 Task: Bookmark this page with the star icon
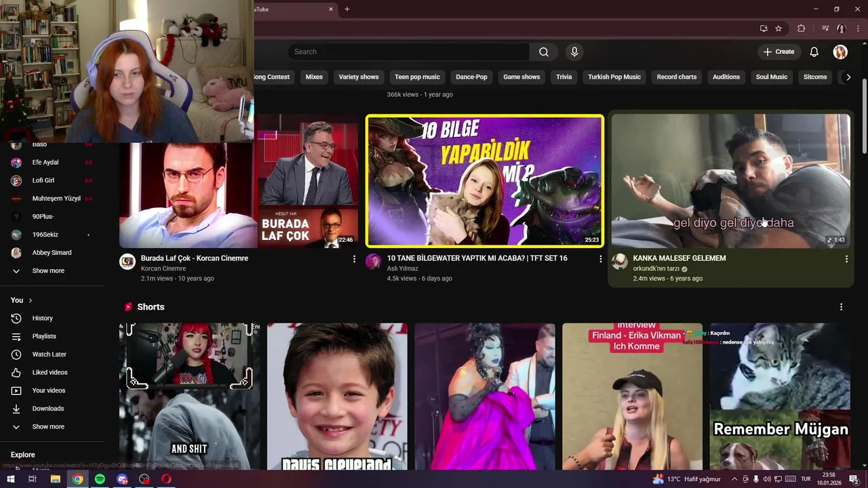coord(778,28)
